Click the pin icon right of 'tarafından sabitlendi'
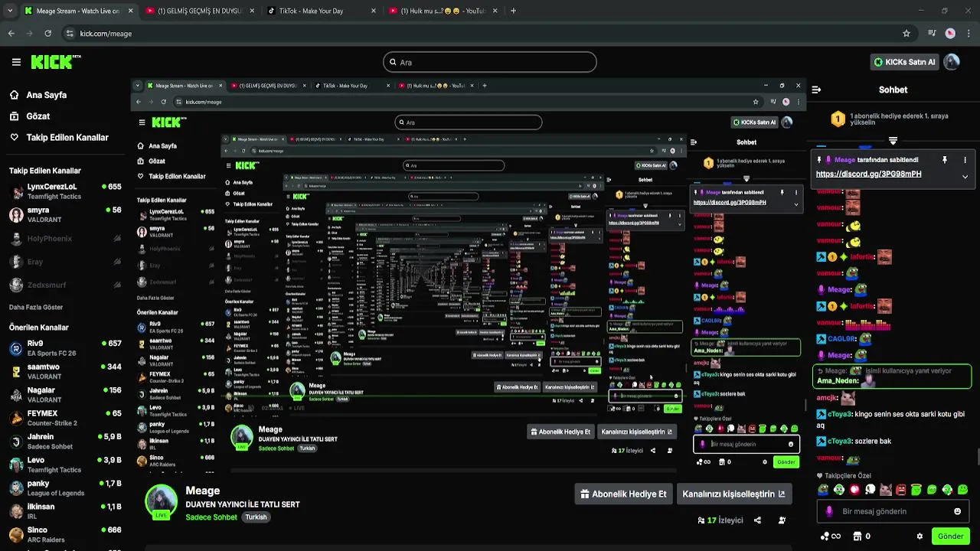 click(x=944, y=160)
